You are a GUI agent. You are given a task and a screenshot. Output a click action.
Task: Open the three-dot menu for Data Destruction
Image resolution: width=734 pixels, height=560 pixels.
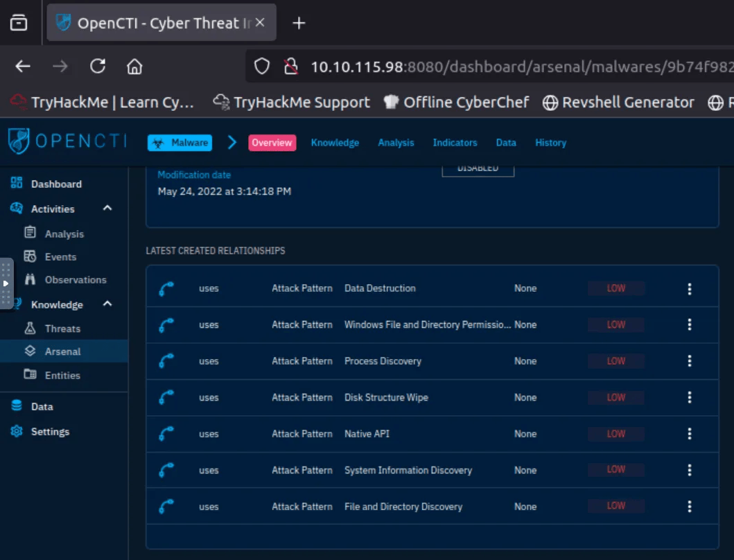pos(689,288)
